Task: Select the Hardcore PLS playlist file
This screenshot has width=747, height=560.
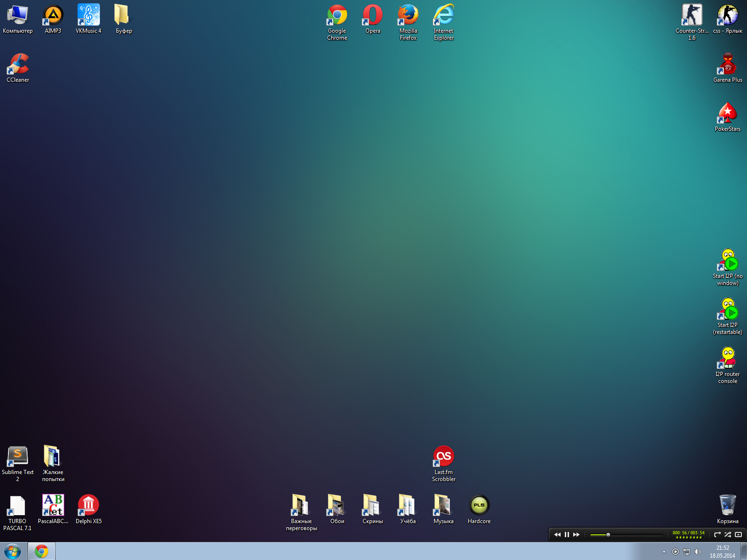Action: (x=479, y=509)
